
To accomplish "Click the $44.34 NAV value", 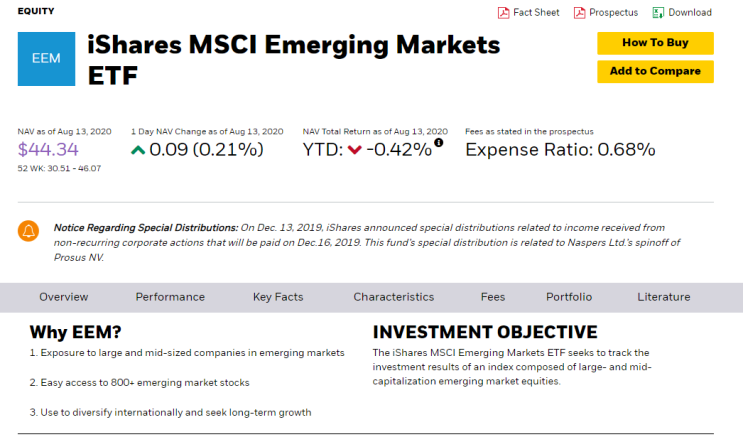I will pos(48,150).
